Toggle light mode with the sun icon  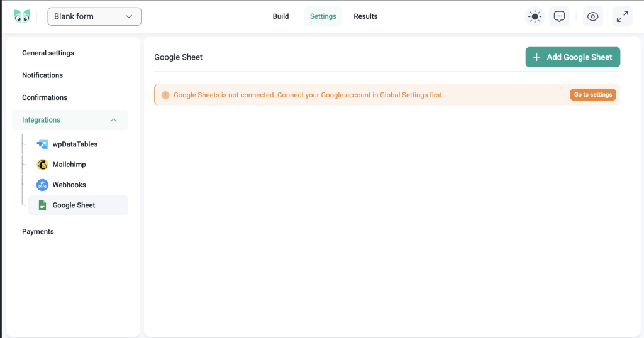click(x=535, y=16)
